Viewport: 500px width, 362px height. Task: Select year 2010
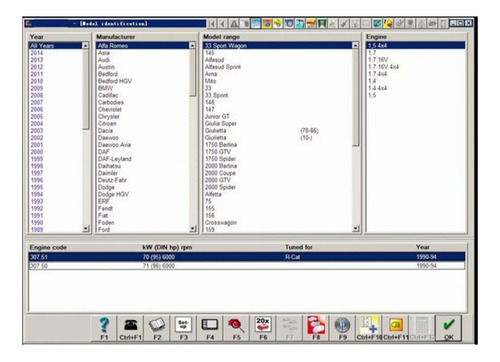[x=55, y=81]
